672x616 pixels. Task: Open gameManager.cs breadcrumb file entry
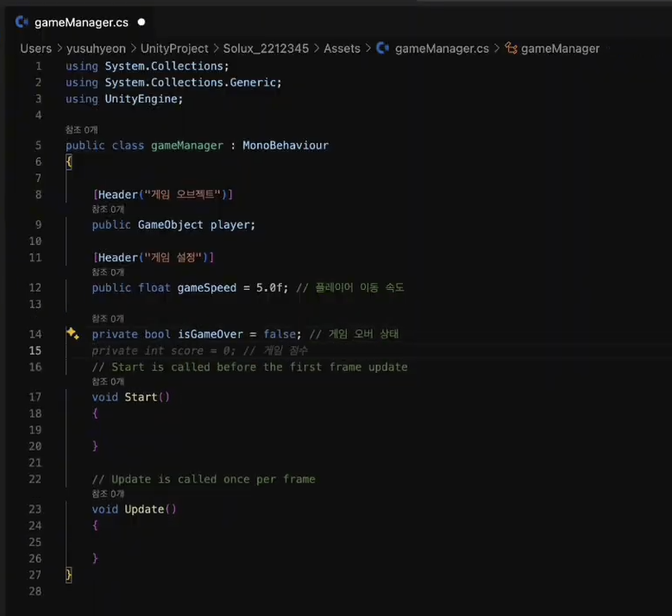coord(442,48)
